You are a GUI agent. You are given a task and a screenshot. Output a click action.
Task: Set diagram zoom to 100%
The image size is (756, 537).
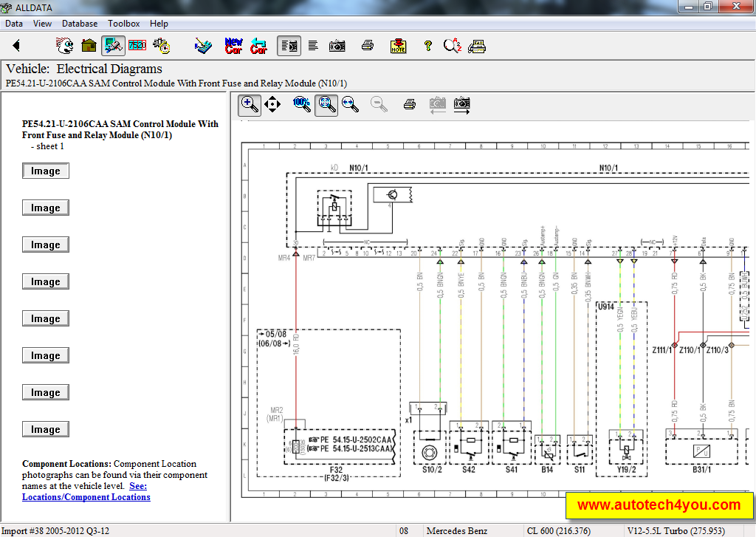pyautogui.click(x=302, y=104)
